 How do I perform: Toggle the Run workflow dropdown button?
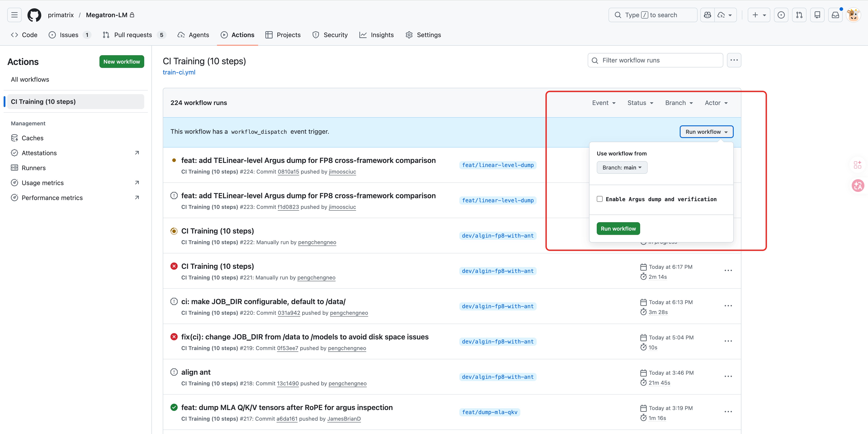tap(706, 131)
